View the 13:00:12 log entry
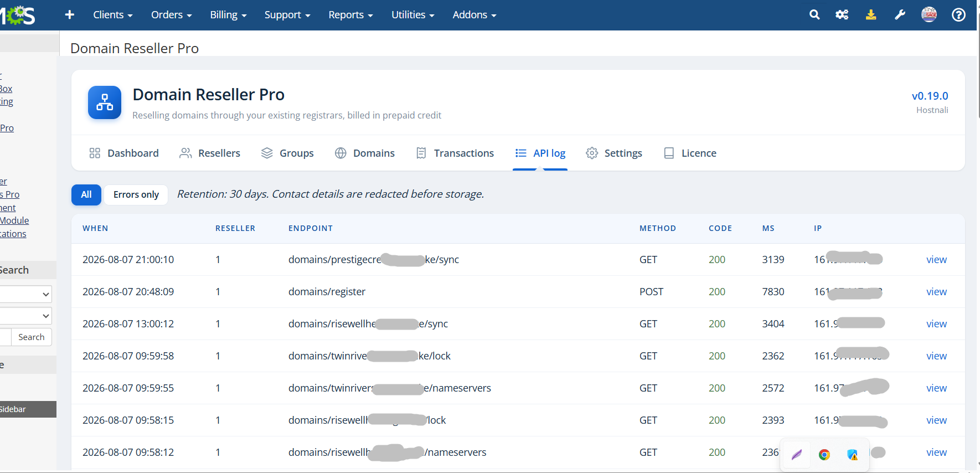Screen dimensions: 980x473 coord(936,324)
